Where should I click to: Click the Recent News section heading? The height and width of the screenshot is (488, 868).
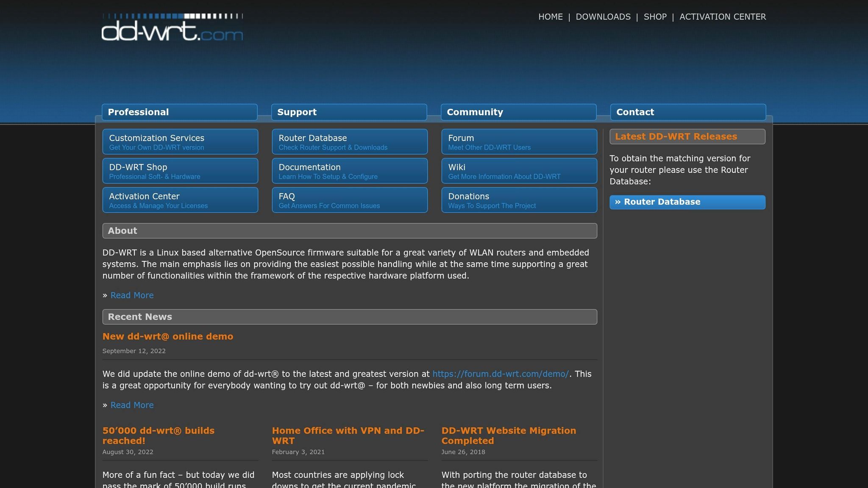[x=350, y=317]
